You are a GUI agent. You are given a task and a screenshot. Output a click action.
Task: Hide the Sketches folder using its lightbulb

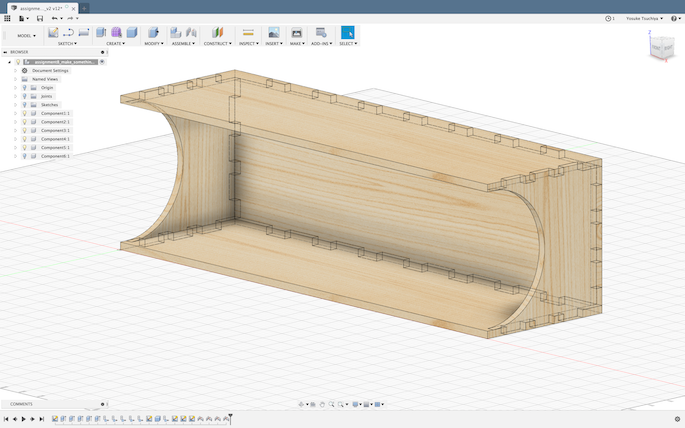pyautogui.click(x=25, y=105)
